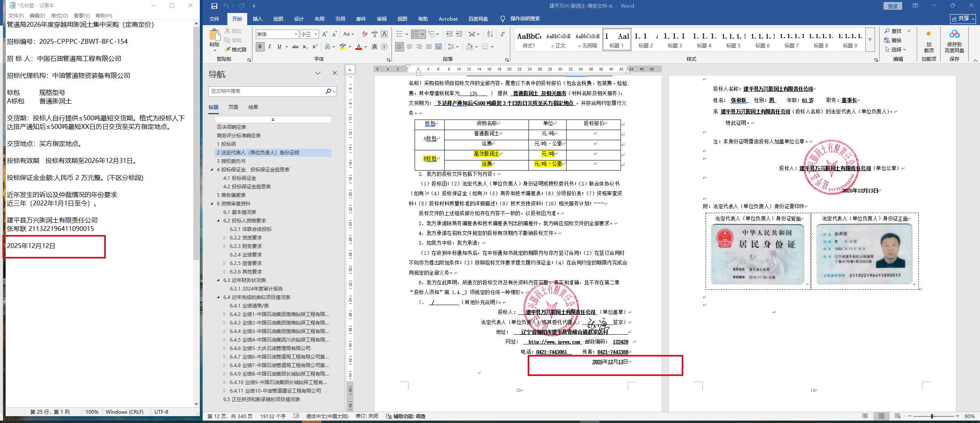Switch to Read Mode view in status bar

pyautogui.click(x=865, y=416)
